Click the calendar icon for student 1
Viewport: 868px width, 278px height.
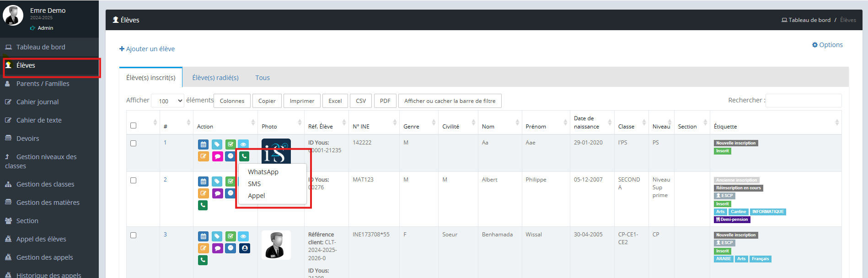pos(203,144)
